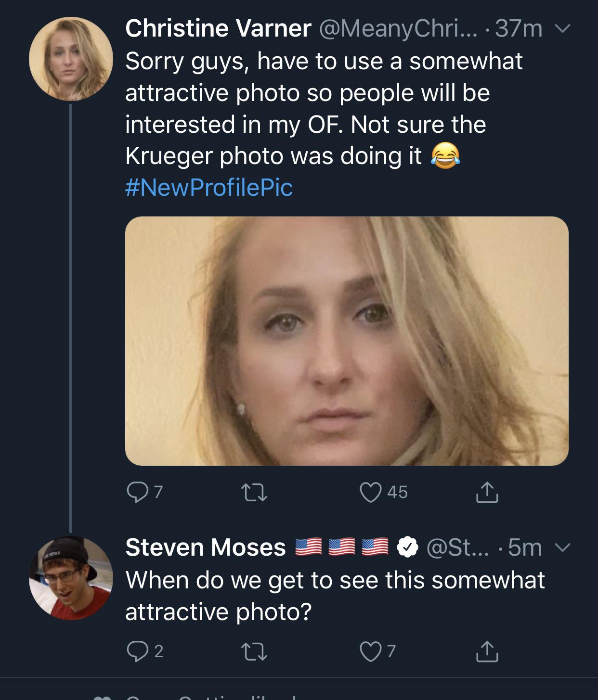This screenshot has height=700, width=598.
Task: Tap the Steven Moses display name
Action: point(206,547)
